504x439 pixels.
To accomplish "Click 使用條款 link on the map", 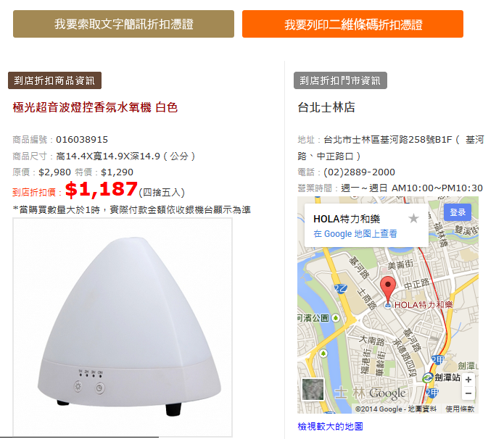I will click(460, 409).
